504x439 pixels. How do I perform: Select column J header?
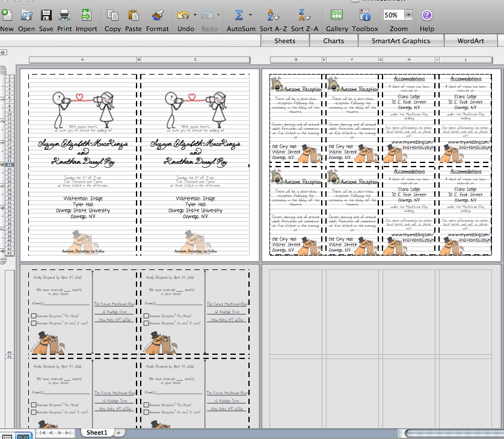point(466,60)
